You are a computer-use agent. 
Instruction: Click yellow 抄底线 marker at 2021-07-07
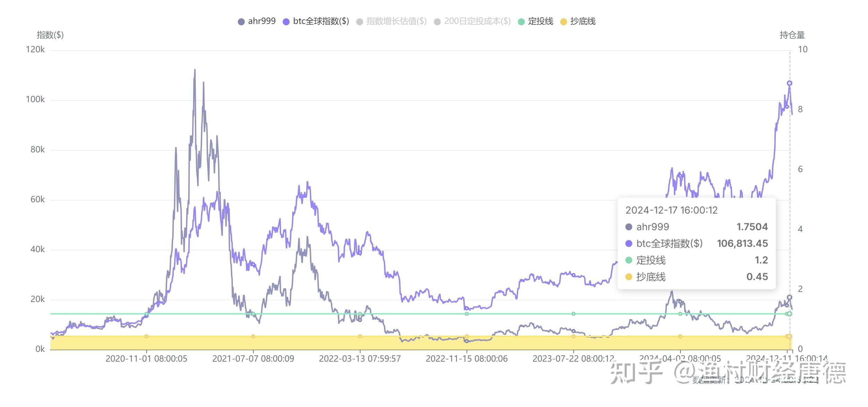253,336
